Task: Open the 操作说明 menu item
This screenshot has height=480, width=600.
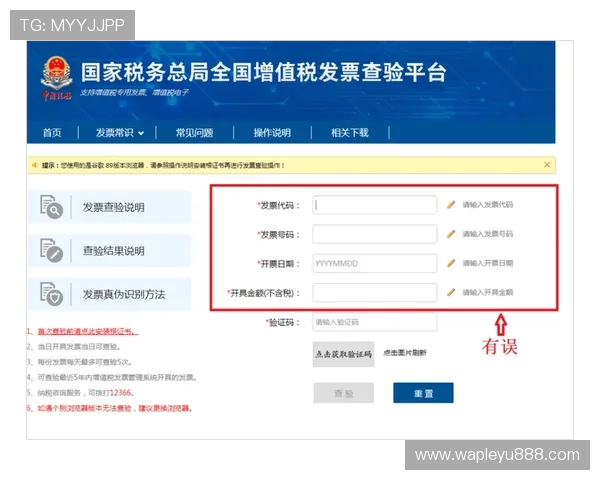Action: tap(272, 133)
